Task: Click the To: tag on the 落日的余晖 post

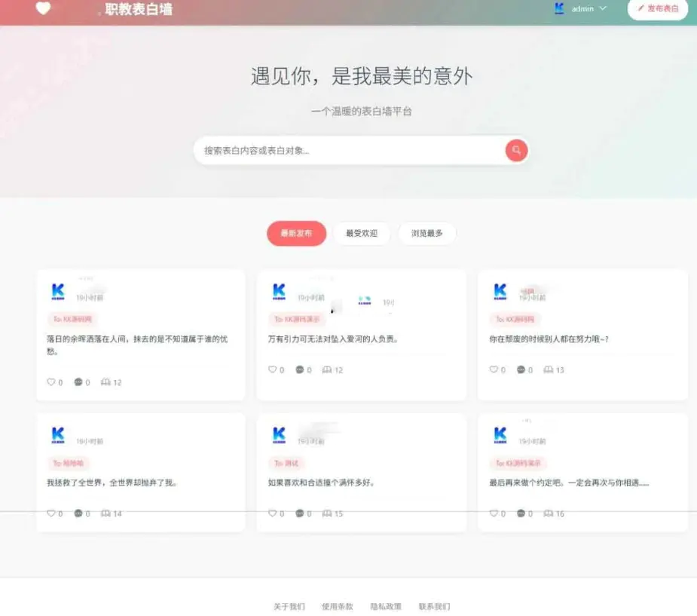Action: click(x=72, y=319)
